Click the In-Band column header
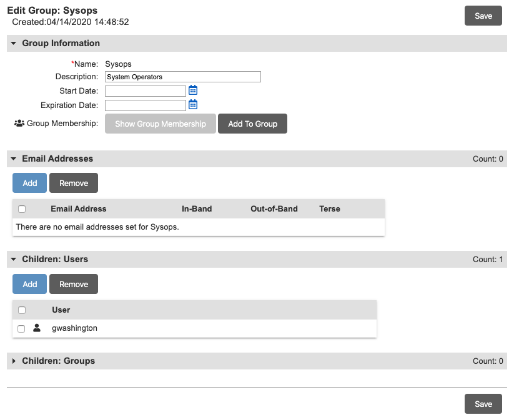This screenshot has height=420, width=514. click(x=197, y=208)
